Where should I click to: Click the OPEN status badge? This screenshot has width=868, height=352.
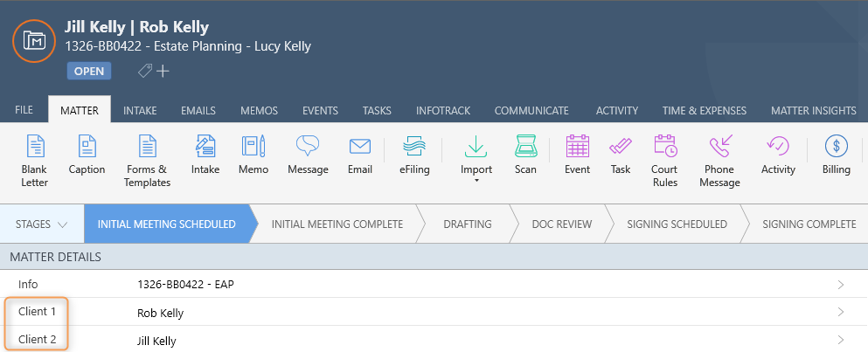click(x=89, y=72)
